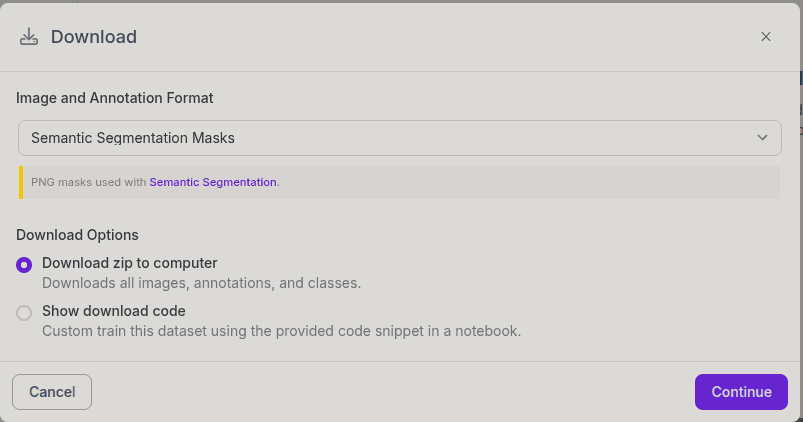Click the Continue button
Screen dimensions: 803x422
point(741,392)
